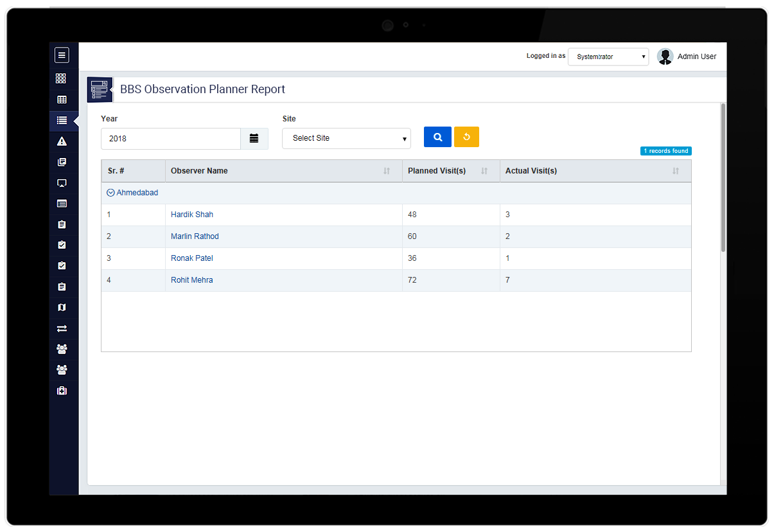Open the transfer arrows sidebar icon
Viewport: 774px width, 532px height.
click(x=62, y=328)
